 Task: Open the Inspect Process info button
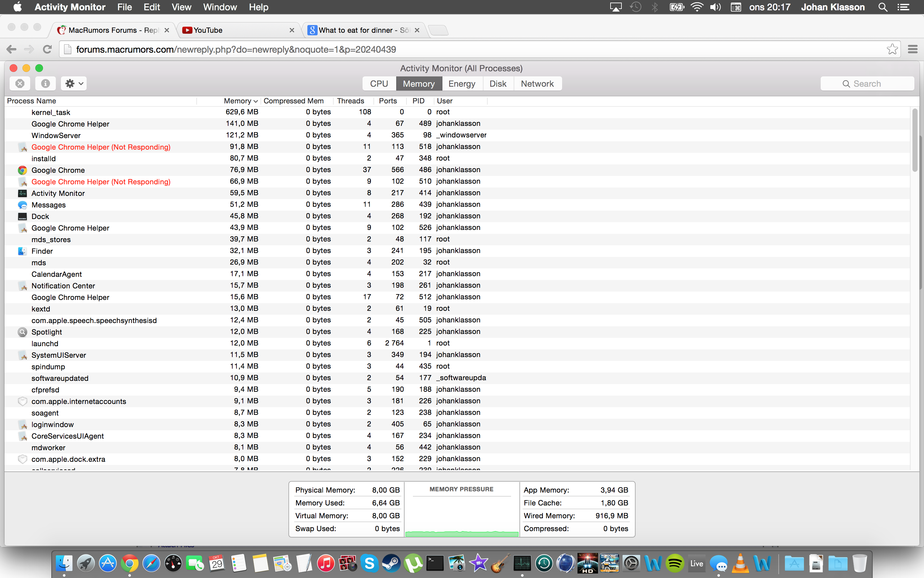point(46,83)
